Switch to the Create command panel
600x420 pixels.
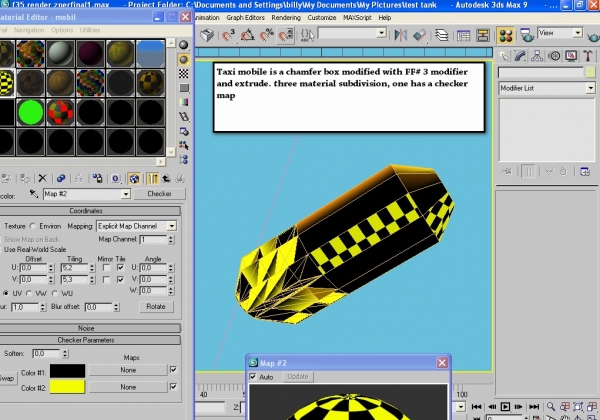[504, 56]
